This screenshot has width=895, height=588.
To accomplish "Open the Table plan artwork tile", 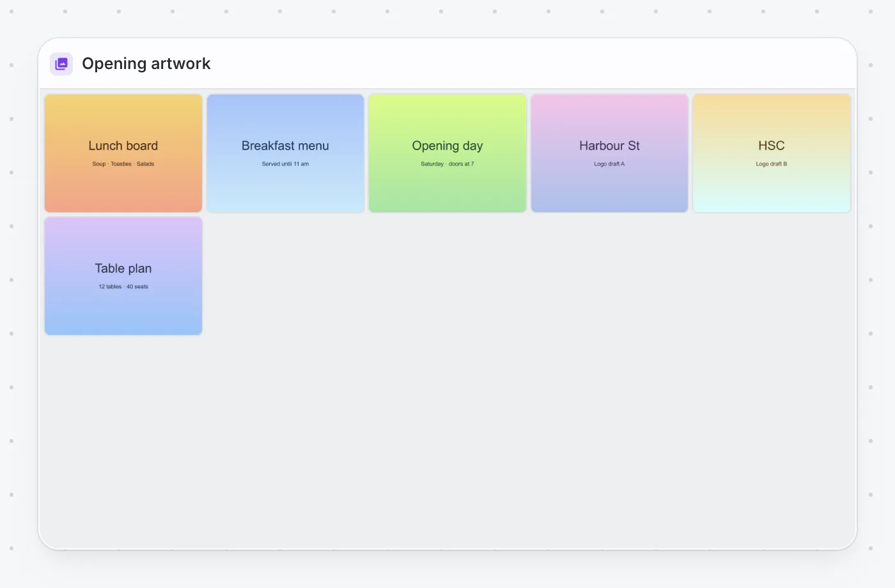I will pos(123,276).
